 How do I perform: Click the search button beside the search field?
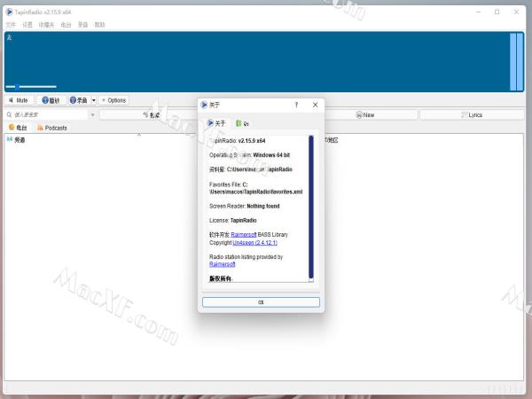pyautogui.click(x=151, y=115)
